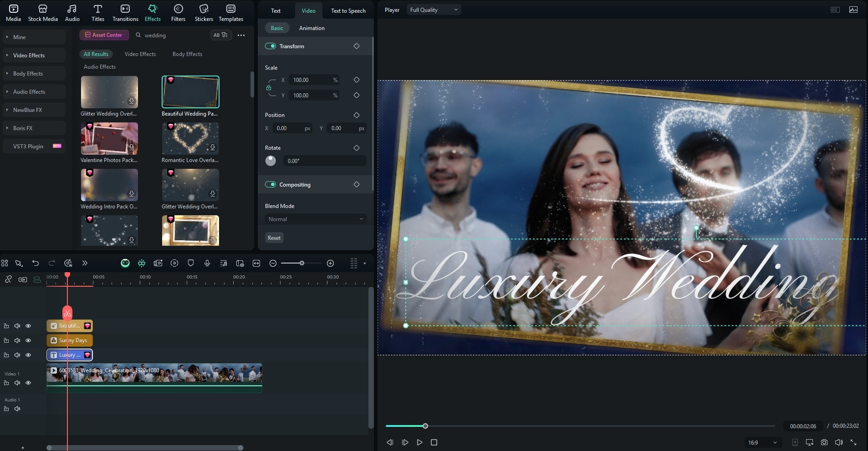Viewport: 868px width, 451px height.
Task: Open the All filter dropdown
Action: [221, 35]
